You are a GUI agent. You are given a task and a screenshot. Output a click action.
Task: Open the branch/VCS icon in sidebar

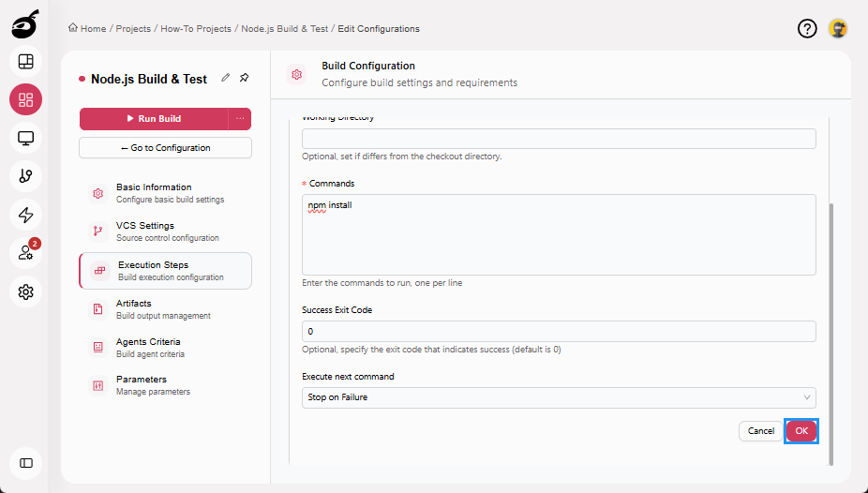click(25, 176)
